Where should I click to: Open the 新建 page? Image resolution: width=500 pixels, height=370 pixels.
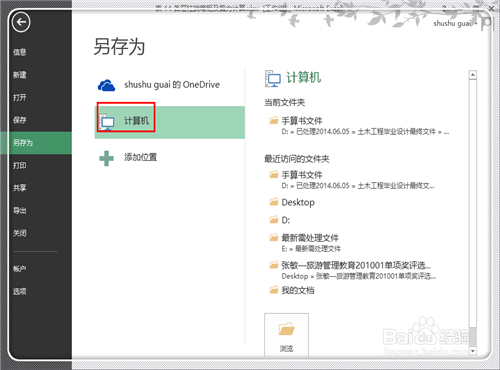tap(20, 75)
